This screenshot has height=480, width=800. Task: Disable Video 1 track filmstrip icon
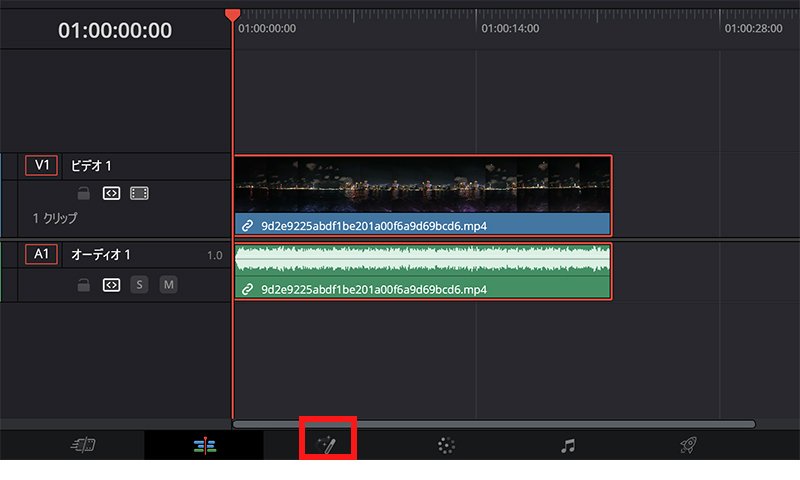coord(139,193)
